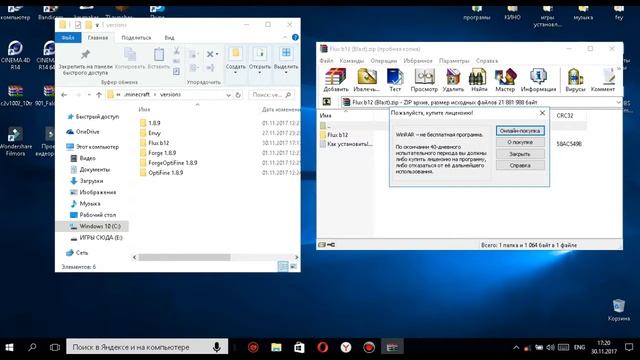Image resolution: width=640 pixels, height=360 pixels.
Task: Open the File (Файл) tab in Explorer
Action: pyautogui.click(x=68, y=38)
